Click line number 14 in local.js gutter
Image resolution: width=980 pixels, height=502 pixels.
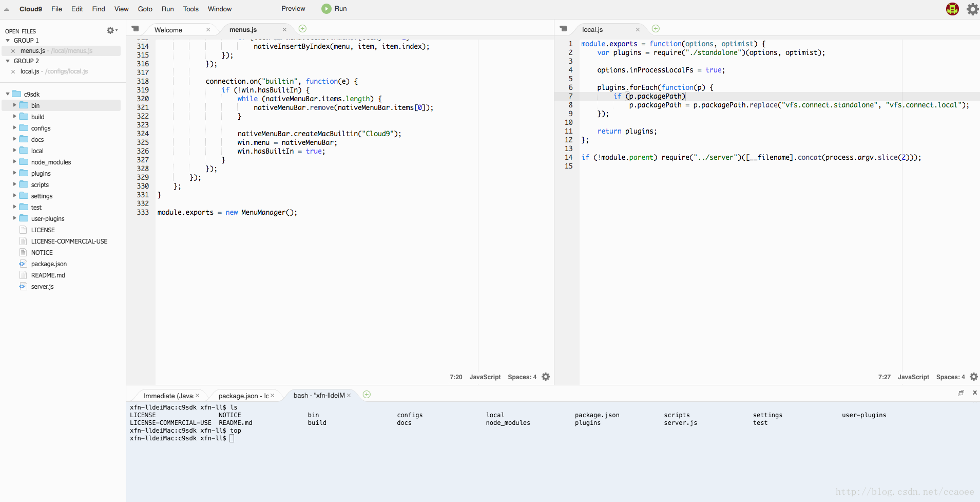point(568,157)
